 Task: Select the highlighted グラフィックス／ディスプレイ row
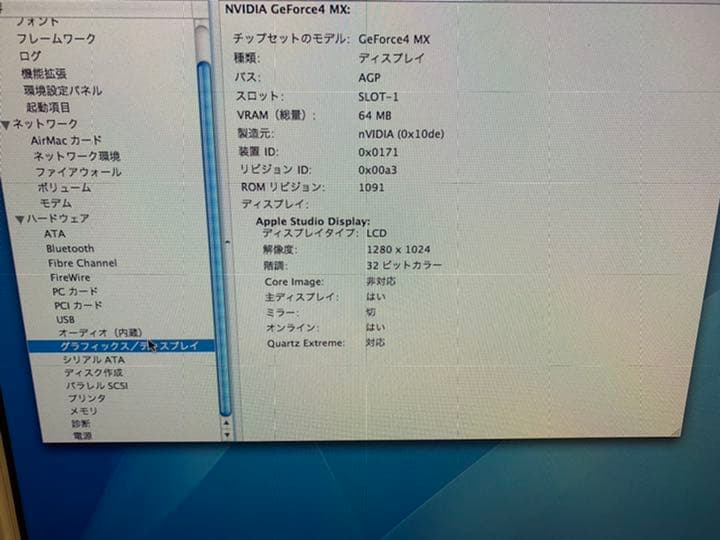(121, 346)
